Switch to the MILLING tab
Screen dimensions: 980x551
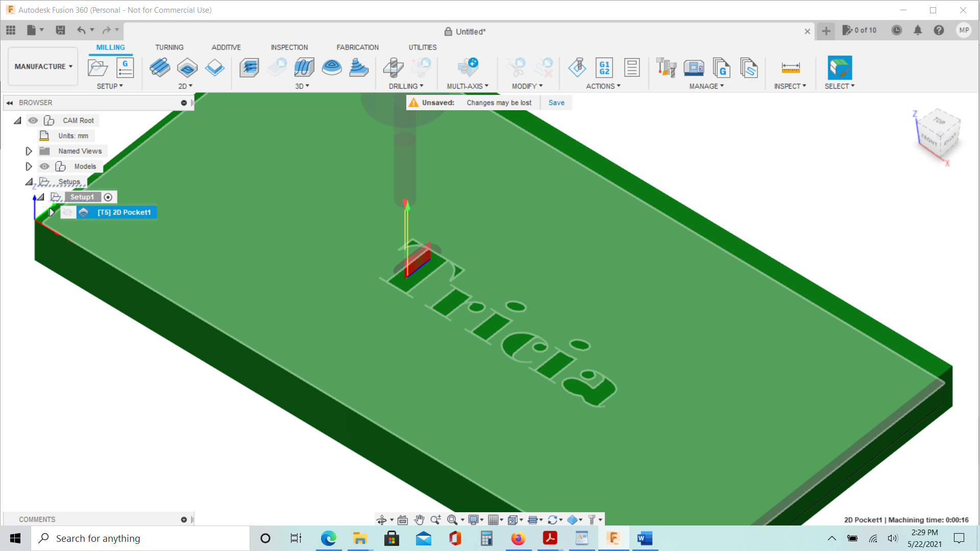tap(111, 47)
